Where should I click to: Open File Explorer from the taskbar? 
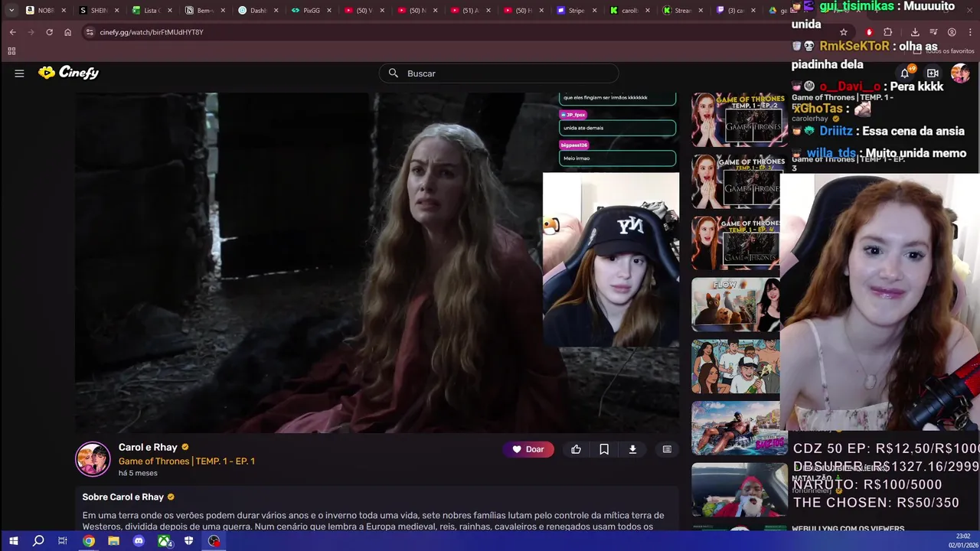coord(113,541)
